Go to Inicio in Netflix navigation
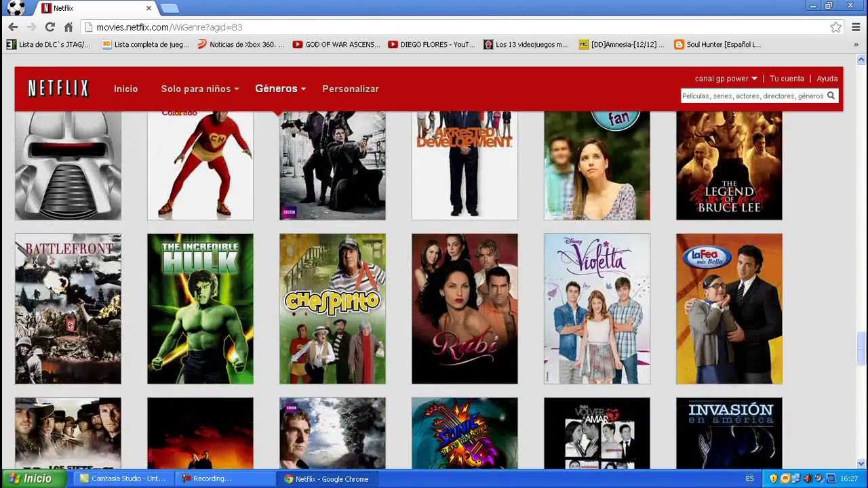Screen dimensions: 868x488 (125, 89)
